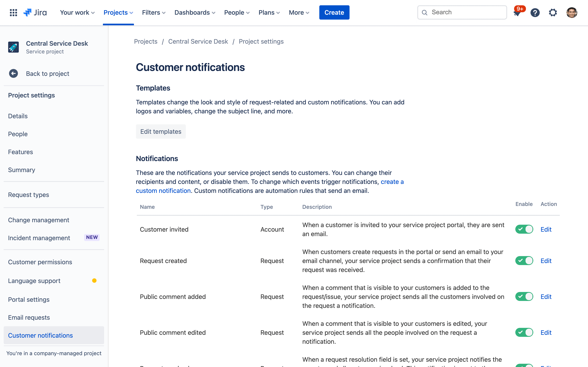Disable the Customer invited notification
588x367 pixels.
524,229
